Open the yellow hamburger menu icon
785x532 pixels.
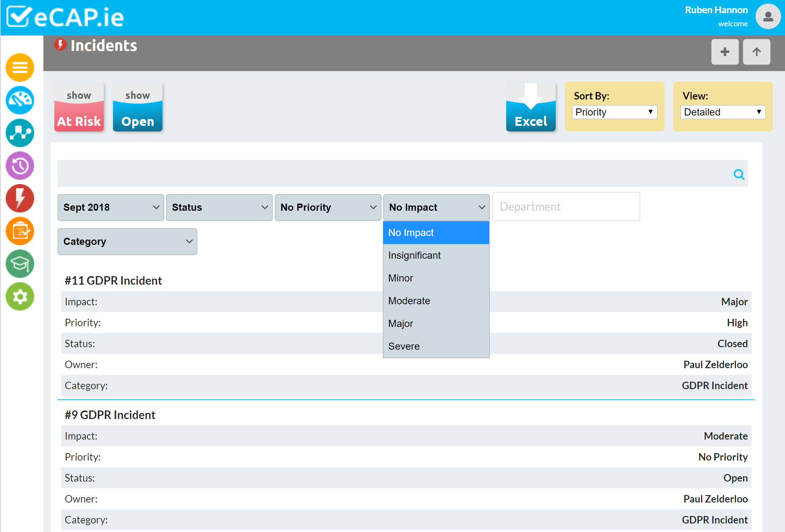tap(20, 67)
